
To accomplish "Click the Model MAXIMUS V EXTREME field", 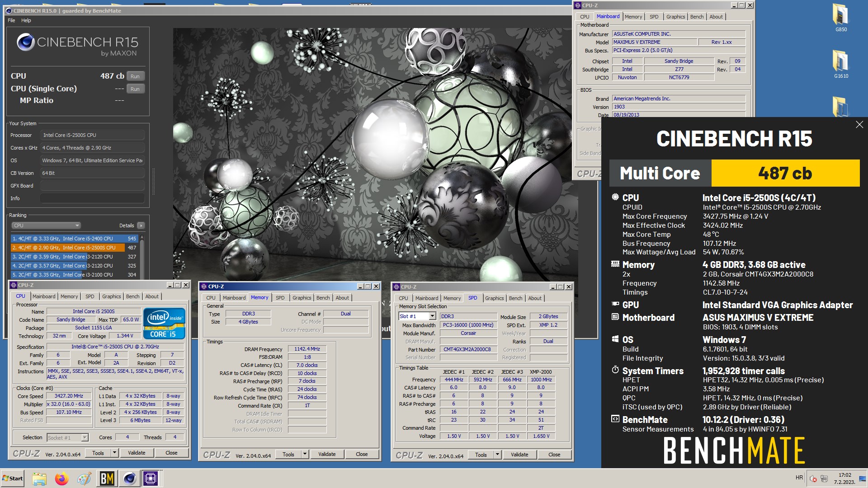I will pos(654,42).
